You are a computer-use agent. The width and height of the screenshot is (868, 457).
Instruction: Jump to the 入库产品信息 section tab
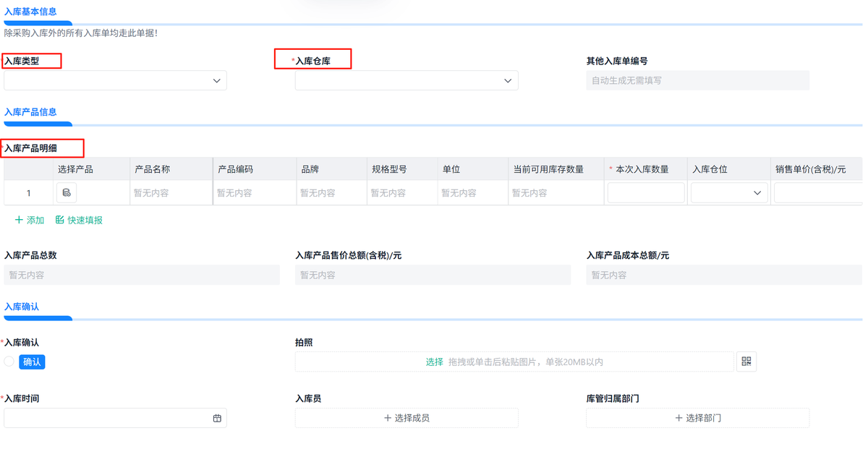30,112
